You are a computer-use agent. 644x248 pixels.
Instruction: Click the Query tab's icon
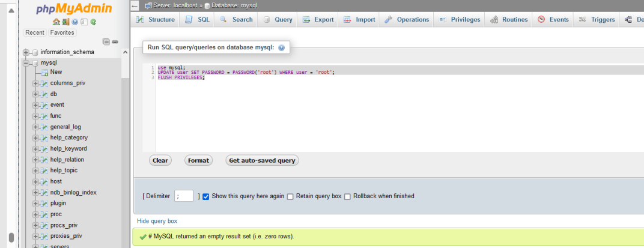[267, 20]
